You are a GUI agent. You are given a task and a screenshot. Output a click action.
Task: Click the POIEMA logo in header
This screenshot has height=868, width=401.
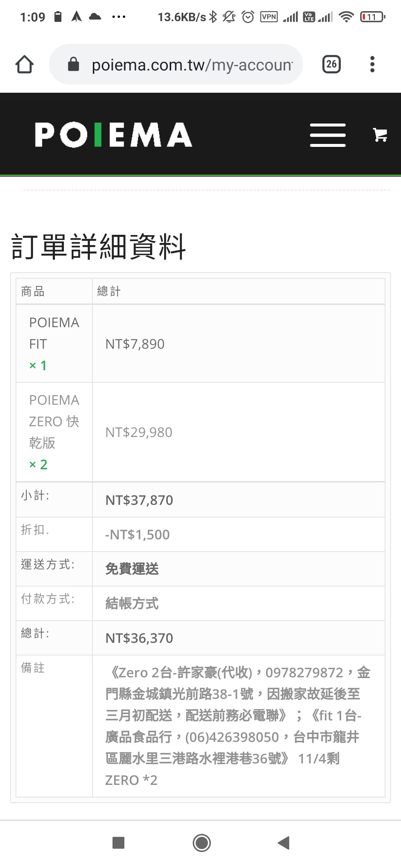point(114,135)
